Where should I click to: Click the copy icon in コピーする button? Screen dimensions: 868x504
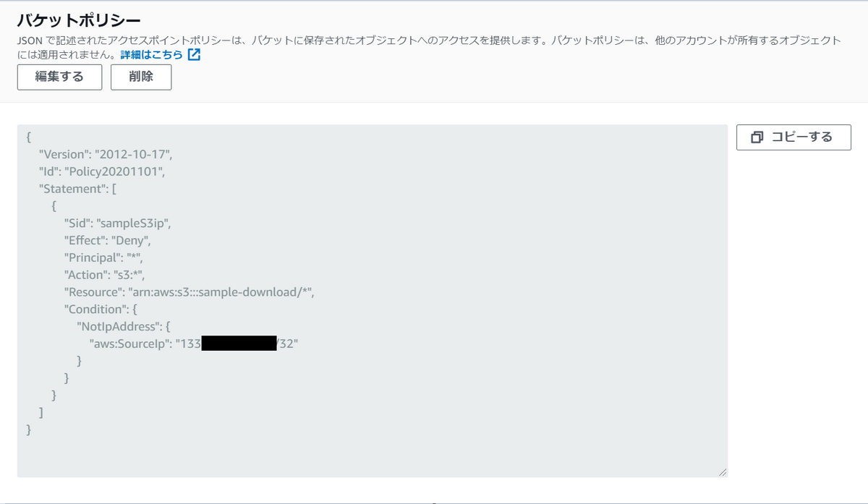(x=757, y=137)
